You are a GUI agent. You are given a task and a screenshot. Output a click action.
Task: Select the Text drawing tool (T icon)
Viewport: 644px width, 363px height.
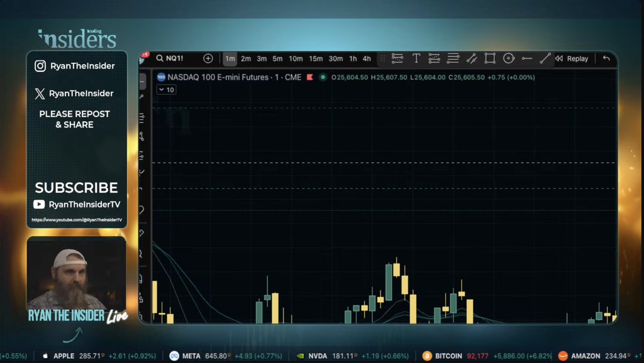pos(416,58)
